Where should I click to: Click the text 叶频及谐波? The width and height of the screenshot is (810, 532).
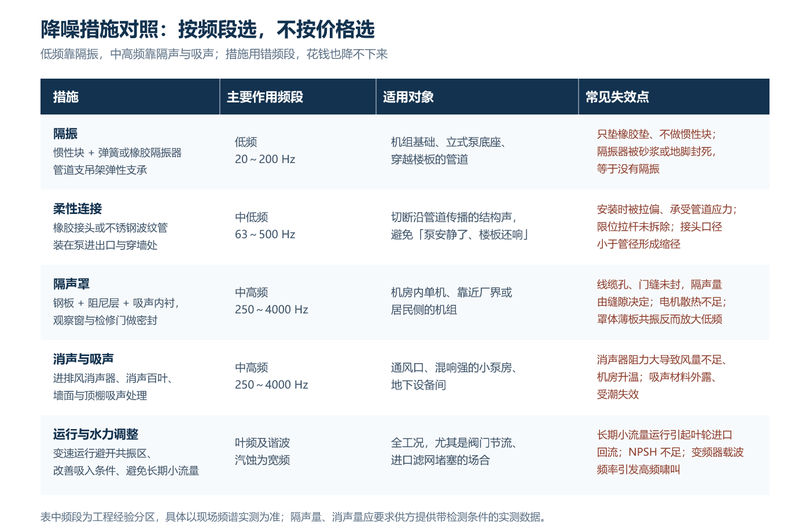pyautogui.click(x=263, y=442)
